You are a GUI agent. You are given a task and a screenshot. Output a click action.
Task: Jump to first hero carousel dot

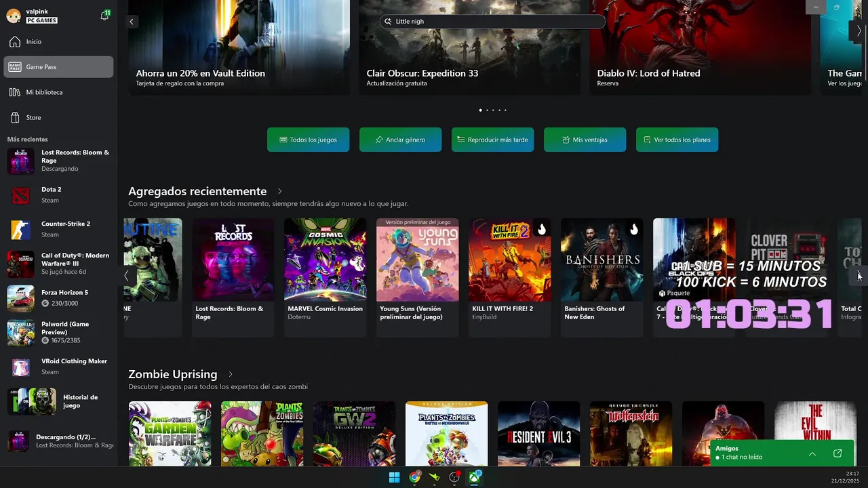click(x=481, y=110)
